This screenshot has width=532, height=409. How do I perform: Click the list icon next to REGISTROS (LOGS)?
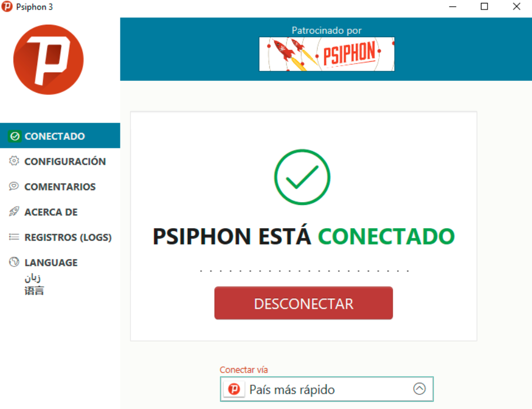coord(14,237)
